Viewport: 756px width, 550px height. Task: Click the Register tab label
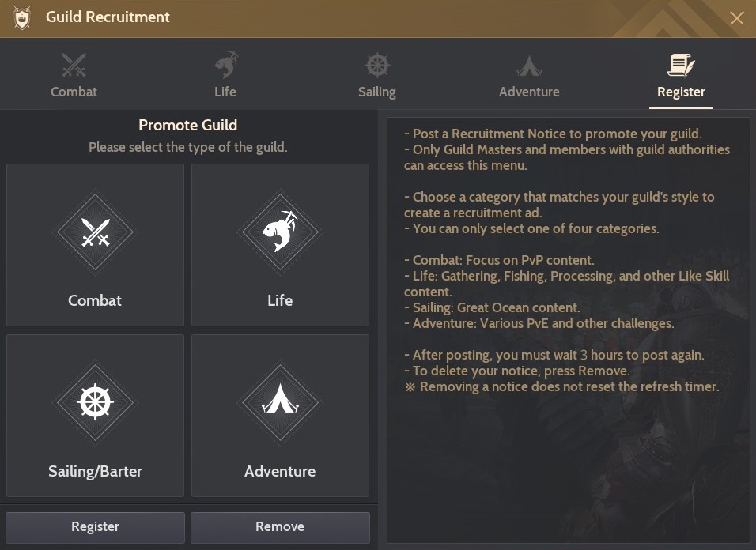(681, 92)
